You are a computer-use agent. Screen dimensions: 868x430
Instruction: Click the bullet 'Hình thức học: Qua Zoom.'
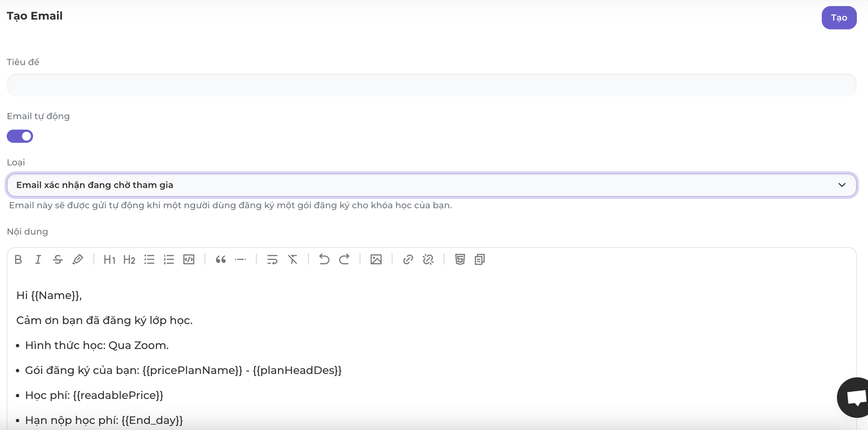(x=97, y=345)
